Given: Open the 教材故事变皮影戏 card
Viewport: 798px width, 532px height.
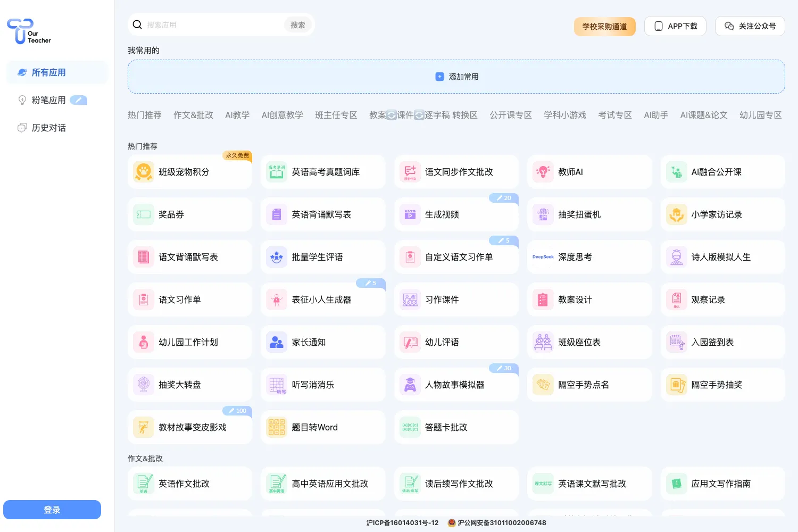Looking at the screenshot, I should (x=190, y=427).
